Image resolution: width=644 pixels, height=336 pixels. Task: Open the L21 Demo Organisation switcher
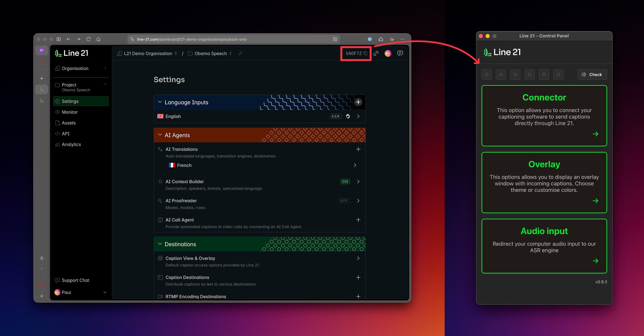tap(148, 54)
